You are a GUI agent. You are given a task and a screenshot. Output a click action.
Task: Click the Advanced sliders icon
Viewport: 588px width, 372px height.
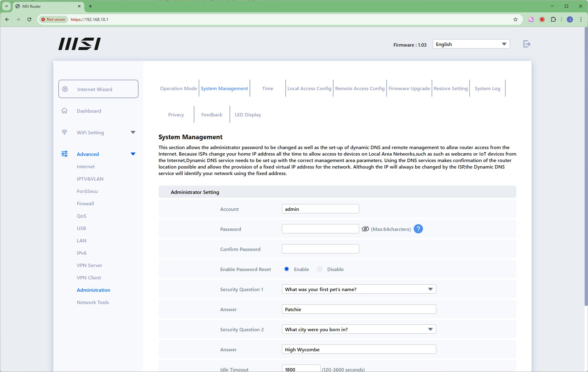[64, 154]
